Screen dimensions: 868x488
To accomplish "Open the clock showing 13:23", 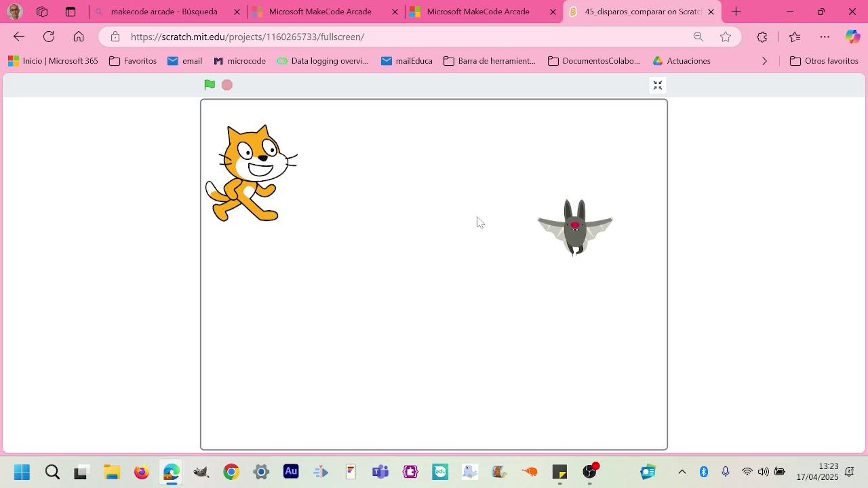I will [818, 472].
